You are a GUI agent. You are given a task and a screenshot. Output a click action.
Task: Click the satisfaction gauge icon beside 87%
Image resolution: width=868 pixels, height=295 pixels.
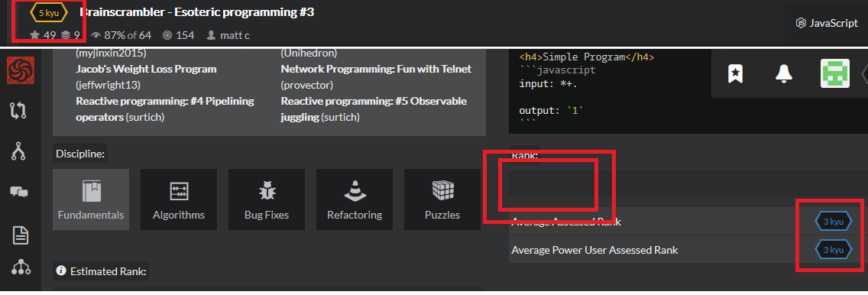(96, 35)
